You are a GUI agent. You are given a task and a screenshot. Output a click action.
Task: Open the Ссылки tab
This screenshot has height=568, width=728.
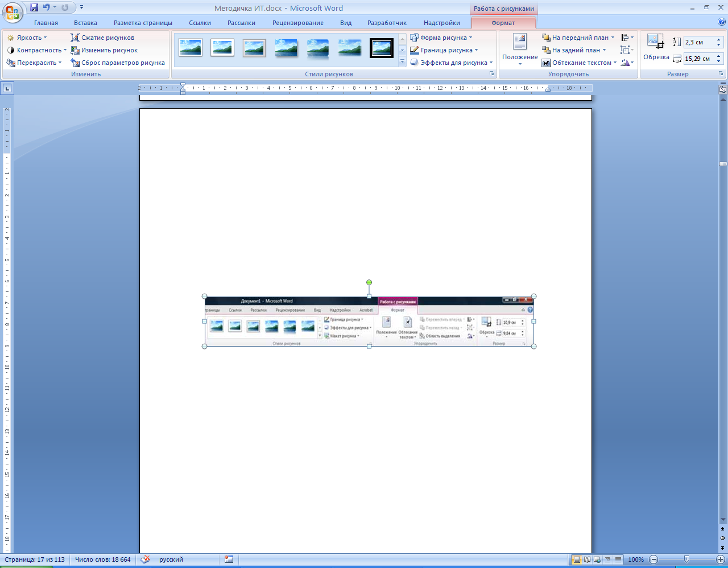pos(200,23)
